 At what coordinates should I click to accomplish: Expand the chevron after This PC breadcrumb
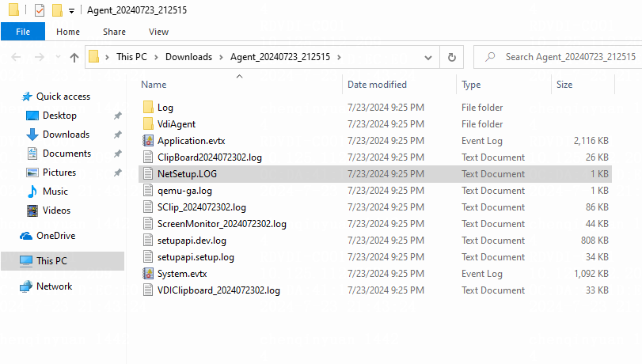(156, 57)
